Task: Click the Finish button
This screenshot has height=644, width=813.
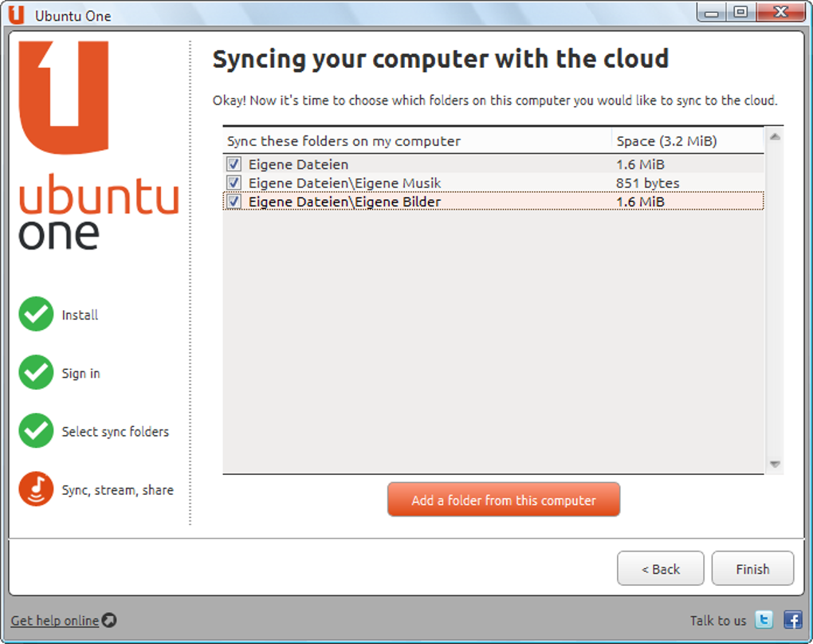Action: click(752, 568)
